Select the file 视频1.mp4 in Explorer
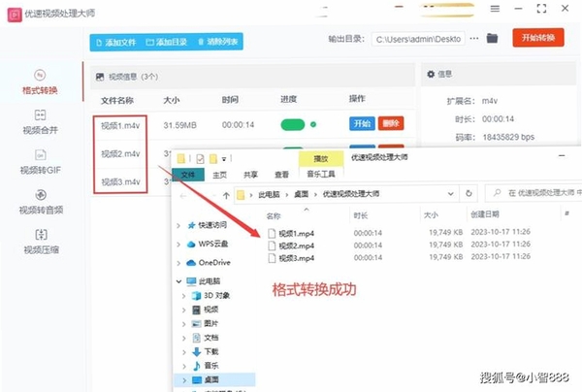The image size is (582, 392). tap(296, 234)
